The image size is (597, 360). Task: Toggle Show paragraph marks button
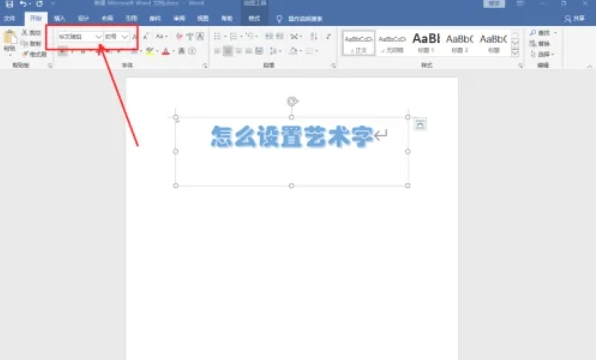click(x=328, y=37)
